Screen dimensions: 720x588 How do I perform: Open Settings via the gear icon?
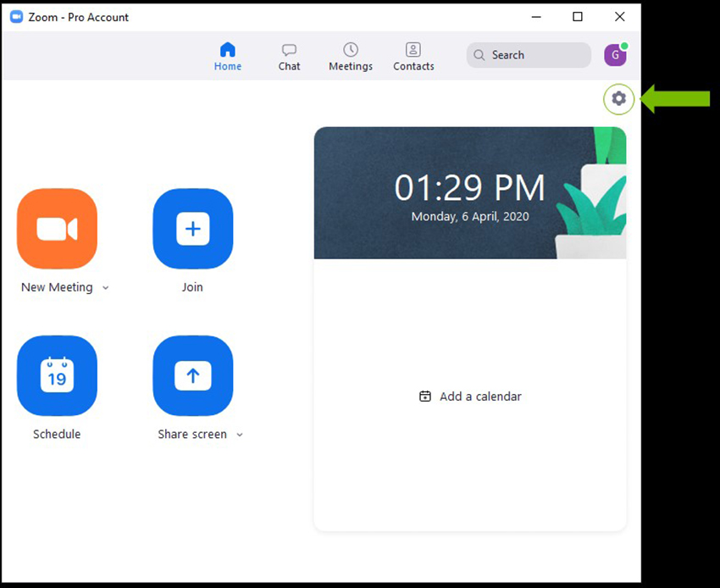(x=618, y=99)
